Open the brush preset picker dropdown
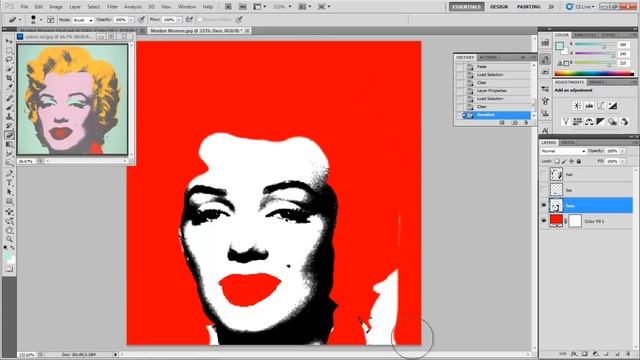The width and height of the screenshot is (640, 360). [40, 20]
